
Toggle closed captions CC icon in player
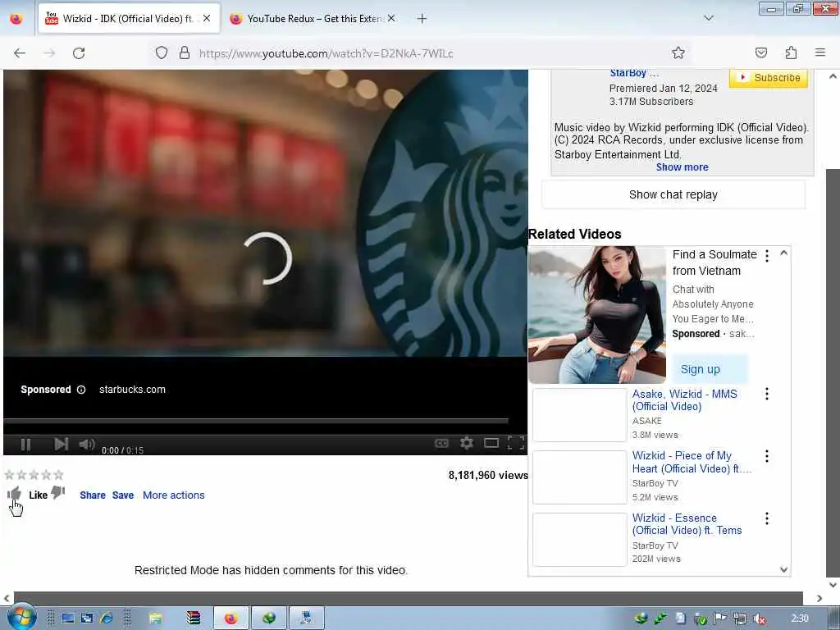pos(441,443)
